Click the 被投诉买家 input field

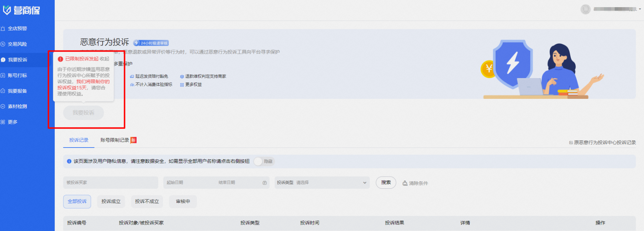click(x=111, y=183)
